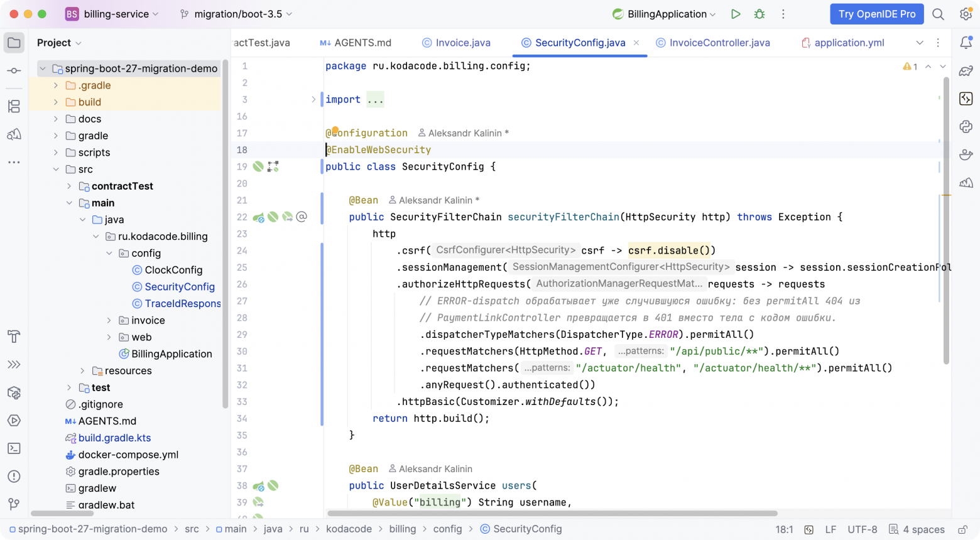
Task: Click the three-dot more tool windows icon
Action: 14,162
